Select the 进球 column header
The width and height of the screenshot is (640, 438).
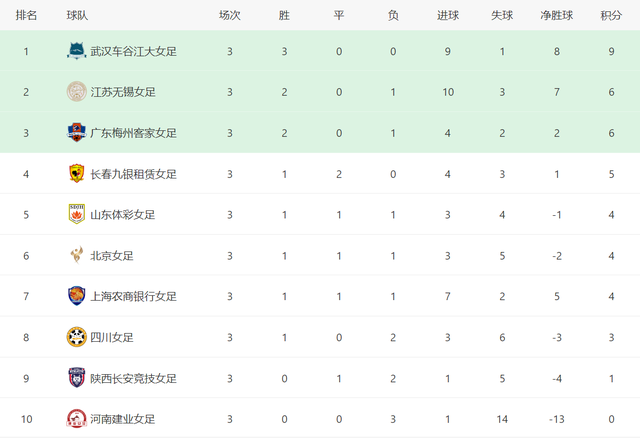pyautogui.click(x=448, y=16)
